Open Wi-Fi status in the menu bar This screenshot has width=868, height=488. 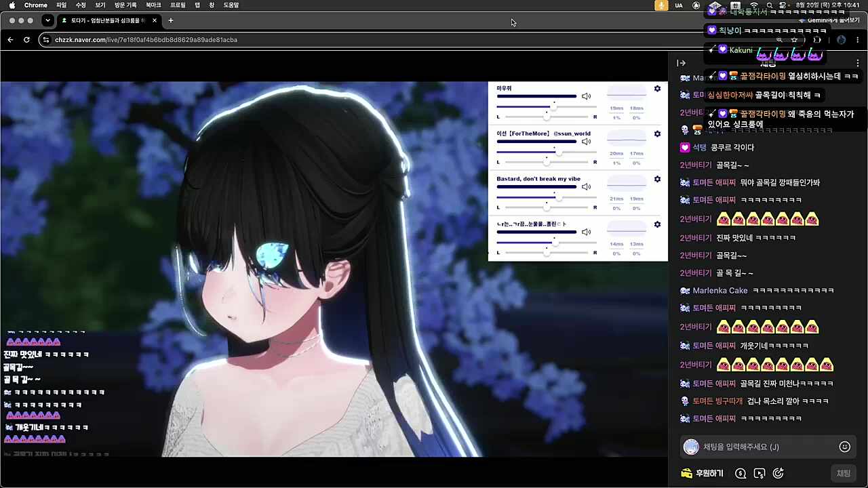click(753, 5)
